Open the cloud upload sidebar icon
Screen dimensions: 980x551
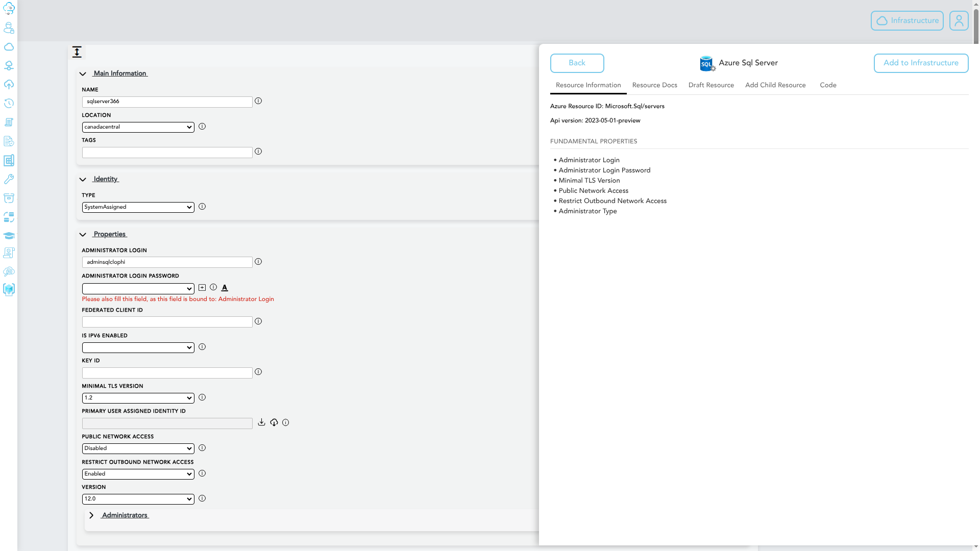click(9, 85)
